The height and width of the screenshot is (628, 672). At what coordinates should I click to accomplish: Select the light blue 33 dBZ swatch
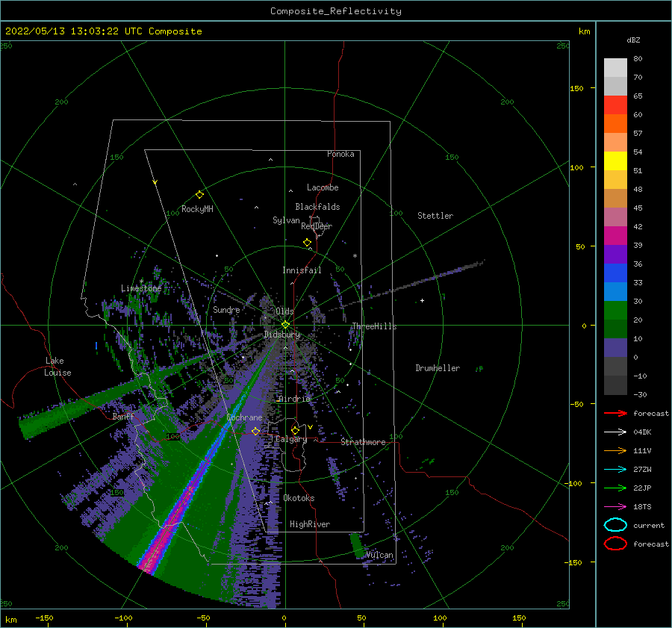pyautogui.click(x=615, y=291)
